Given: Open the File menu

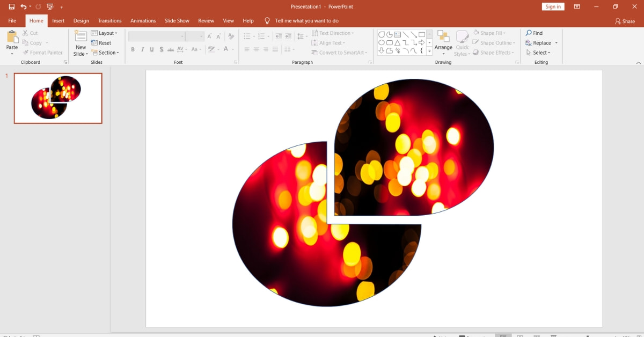Looking at the screenshot, I should (12, 20).
